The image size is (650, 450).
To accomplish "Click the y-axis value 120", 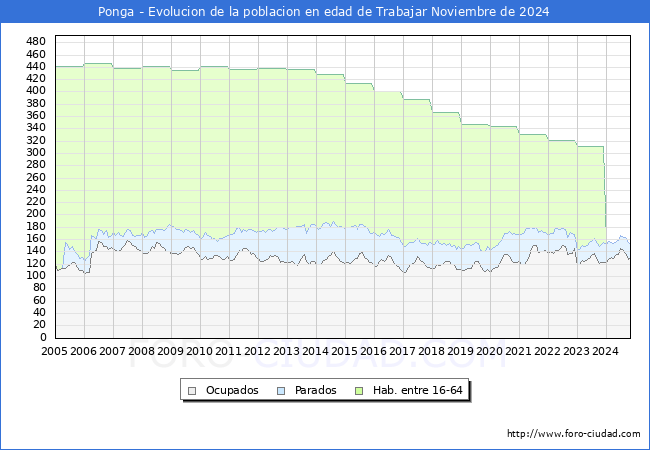I will click(36, 263).
